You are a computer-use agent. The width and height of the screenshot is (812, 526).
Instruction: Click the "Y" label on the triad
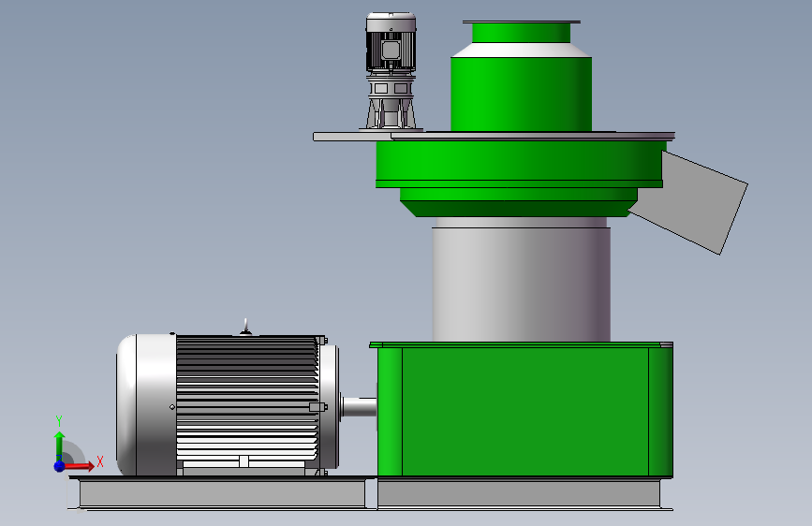click(59, 421)
